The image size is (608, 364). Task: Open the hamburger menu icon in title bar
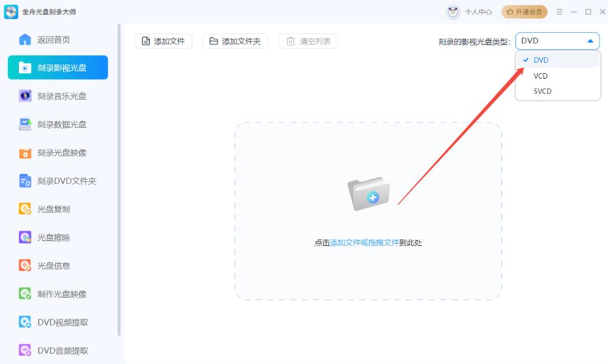click(559, 12)
